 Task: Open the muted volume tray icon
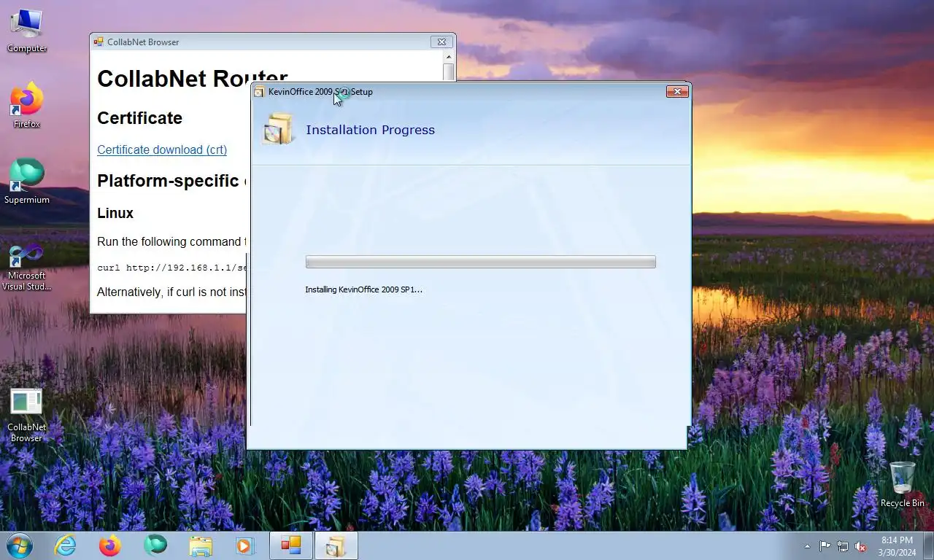(x=860, y=546)
